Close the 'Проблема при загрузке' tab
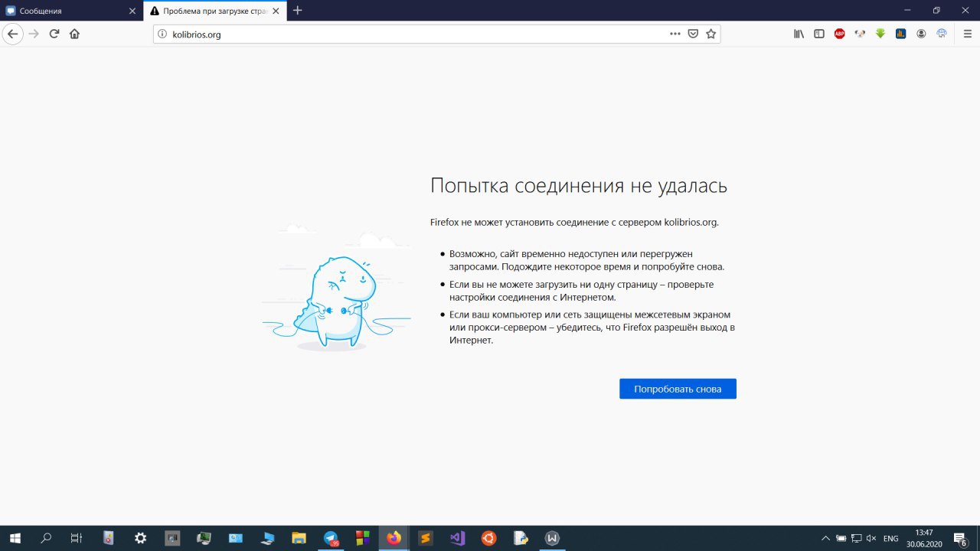This screenshot has width=980, height=551. pyautogui.click(x=276, y=11)
